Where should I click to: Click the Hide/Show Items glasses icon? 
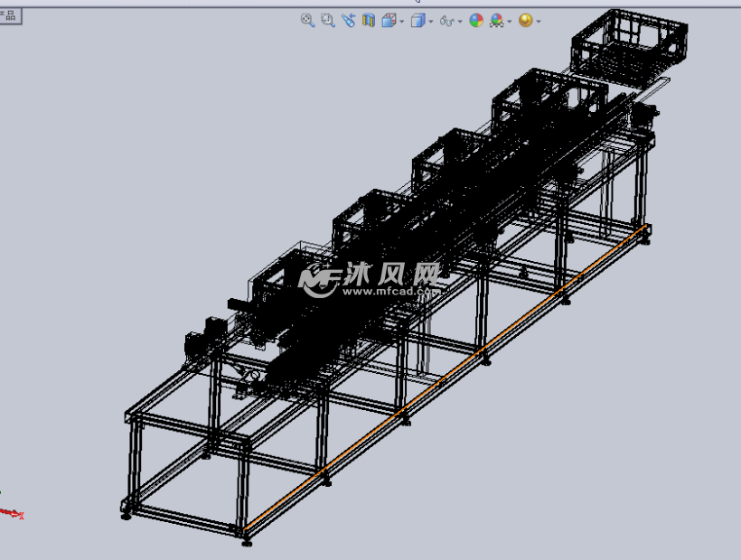(446, 20)
